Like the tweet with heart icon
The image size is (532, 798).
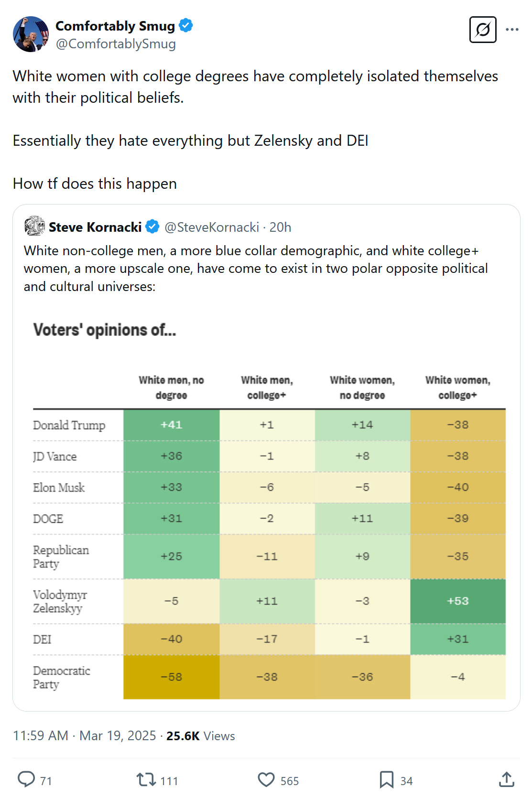[x=266, y=780]
